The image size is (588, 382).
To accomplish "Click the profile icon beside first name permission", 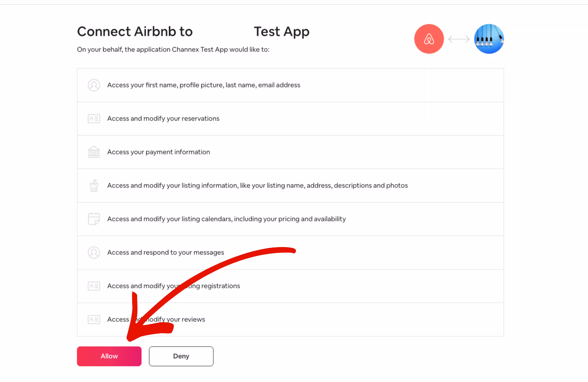I will [x=94, y=85].
